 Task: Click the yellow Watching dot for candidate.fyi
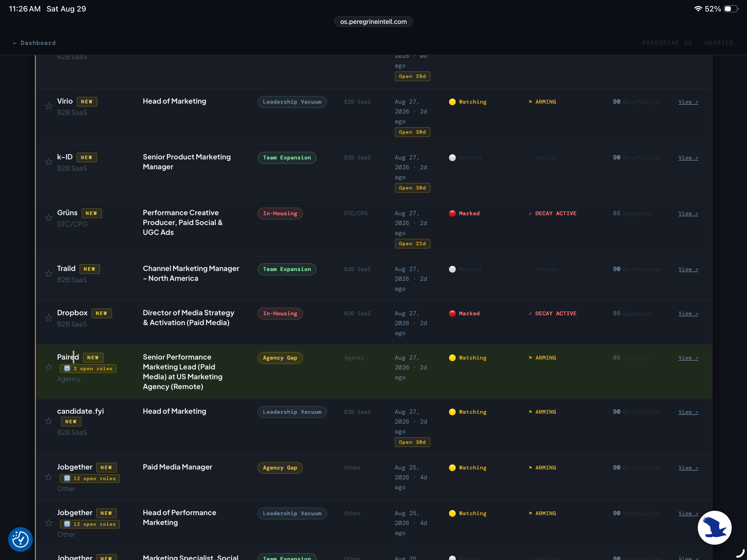click(452, 412)
